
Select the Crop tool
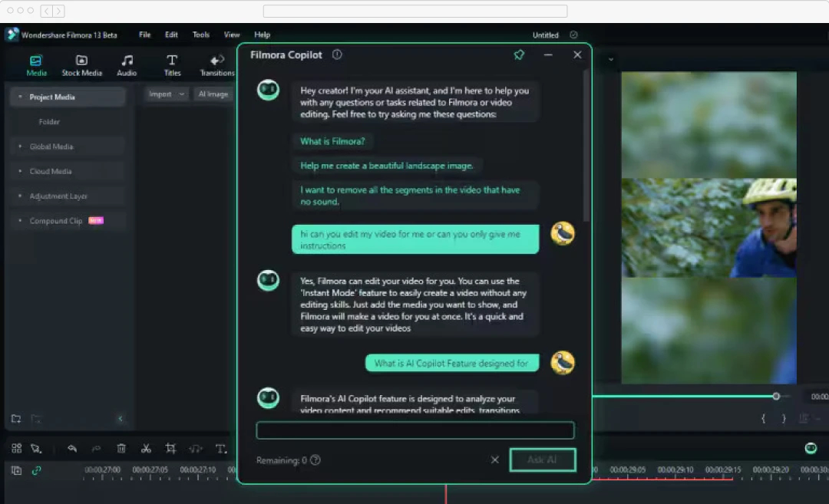pyautogui.click(x=170, y=449)
